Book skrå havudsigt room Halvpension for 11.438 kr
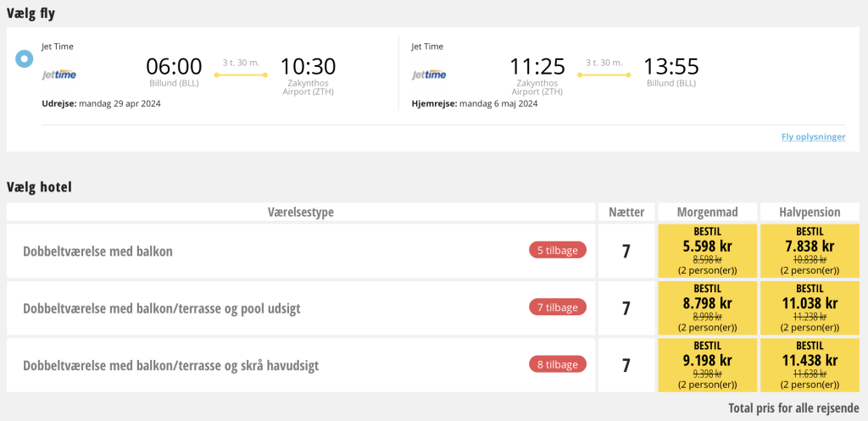 pyautogui.click(x=810, y=364)
